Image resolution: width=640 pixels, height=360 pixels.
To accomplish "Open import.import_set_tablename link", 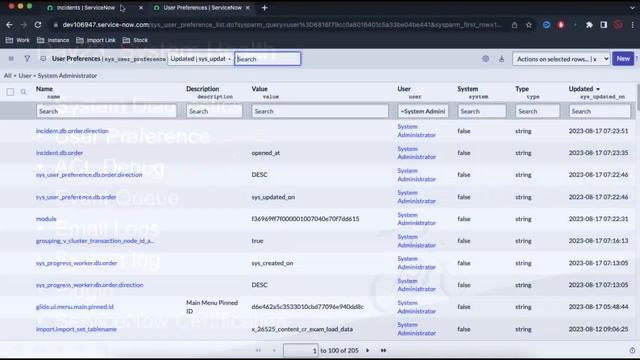I will (76, 329).
